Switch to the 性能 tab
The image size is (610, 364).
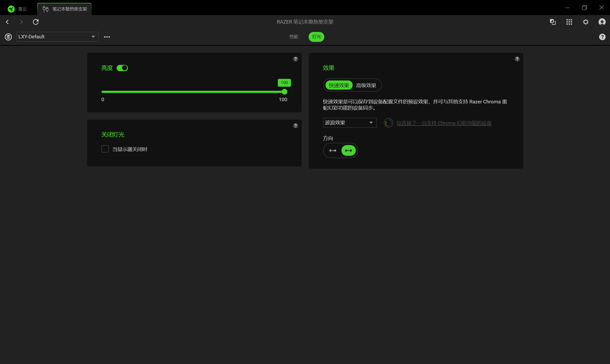click(x=293, y=37)
